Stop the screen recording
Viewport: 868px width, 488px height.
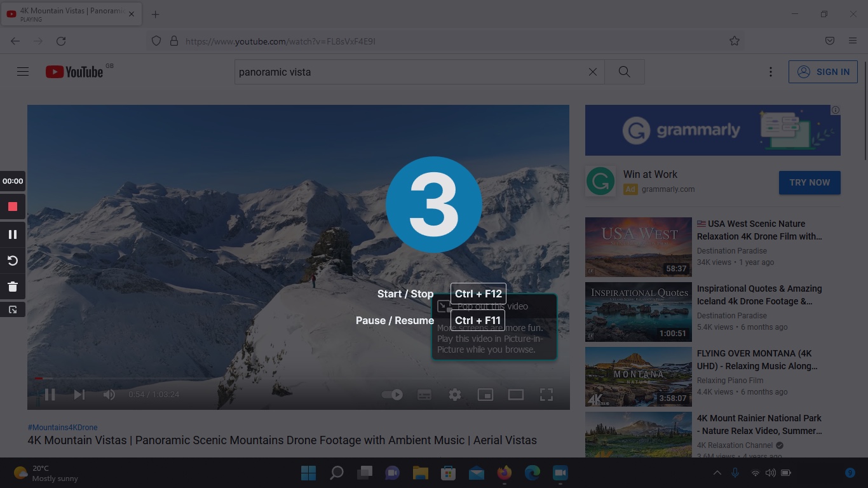[12, 206]
